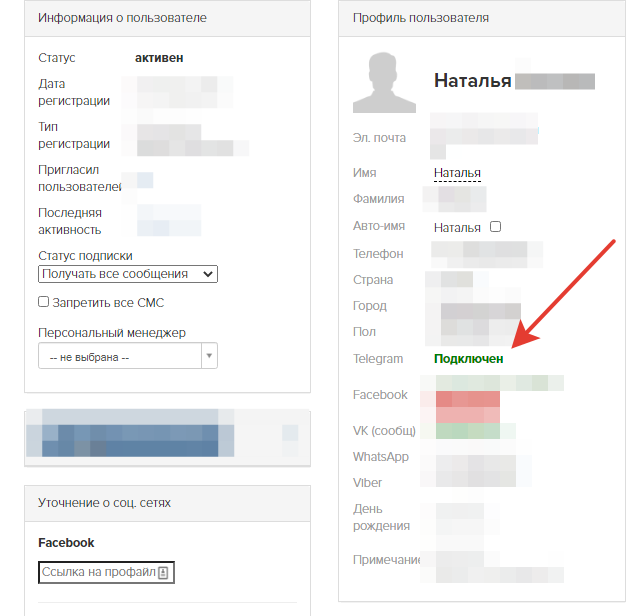
Task: Click the arrow of Персональный менеджер combo box
Action: 209,356
